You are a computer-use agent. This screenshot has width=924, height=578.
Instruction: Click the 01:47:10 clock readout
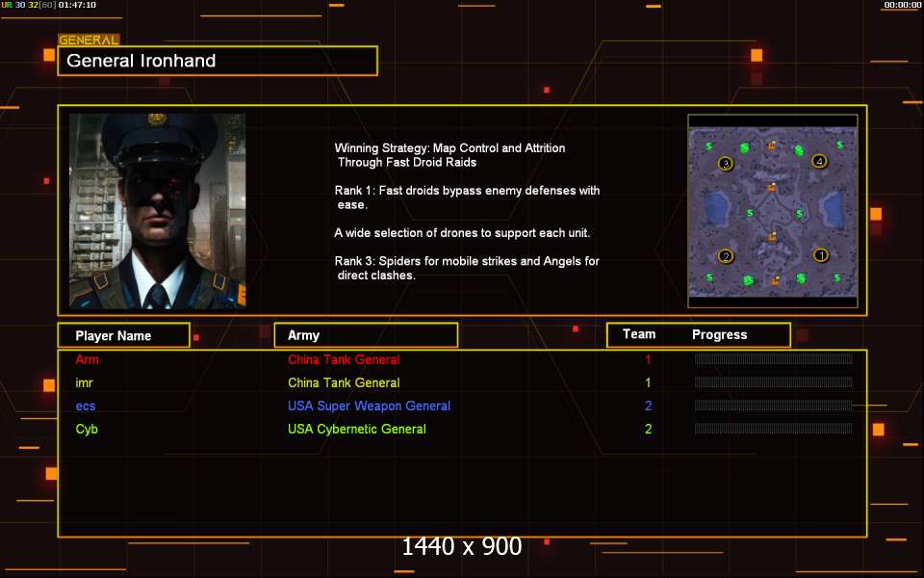point(77,5)
